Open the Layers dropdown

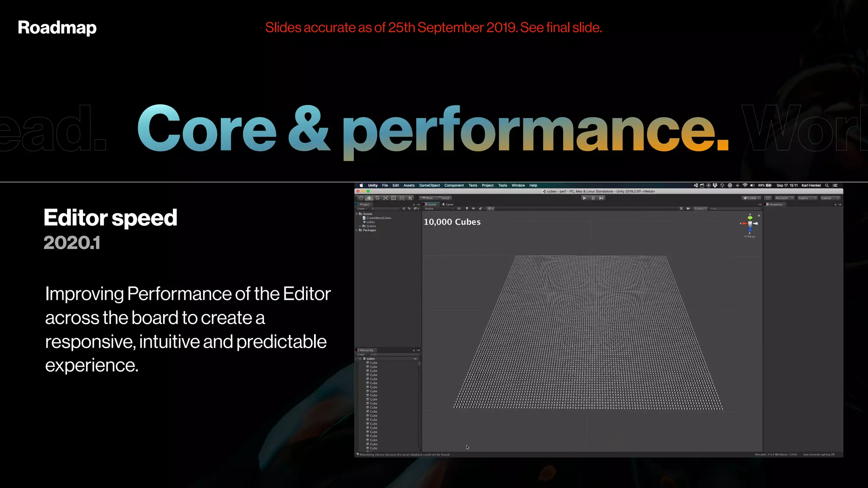(x=807, y=198)
